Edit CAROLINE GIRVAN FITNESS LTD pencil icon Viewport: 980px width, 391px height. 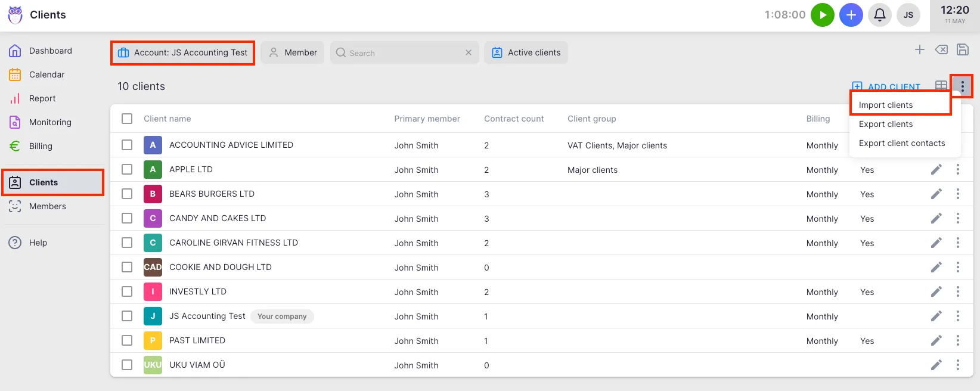(936, 243)
